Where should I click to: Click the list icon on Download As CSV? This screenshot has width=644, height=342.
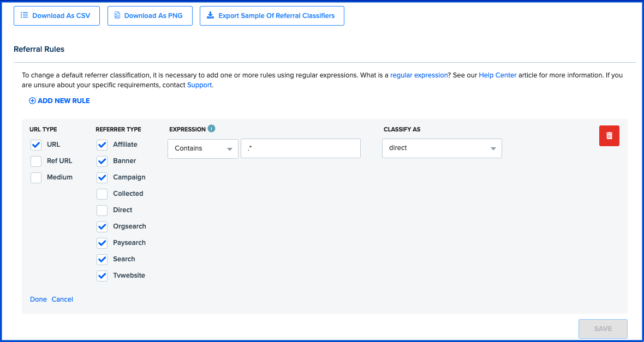click(x=24, y=15)
